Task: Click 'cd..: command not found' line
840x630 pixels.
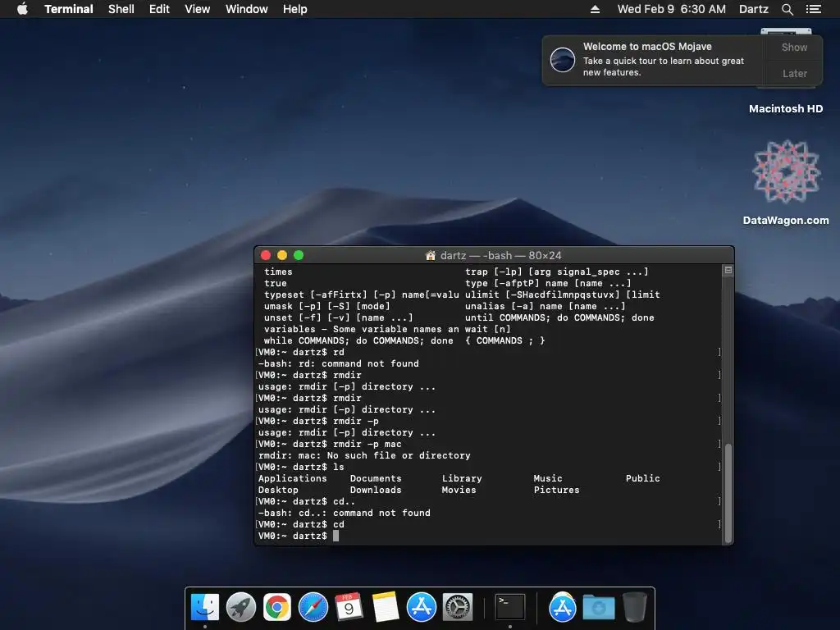Action: pos(344,514)
